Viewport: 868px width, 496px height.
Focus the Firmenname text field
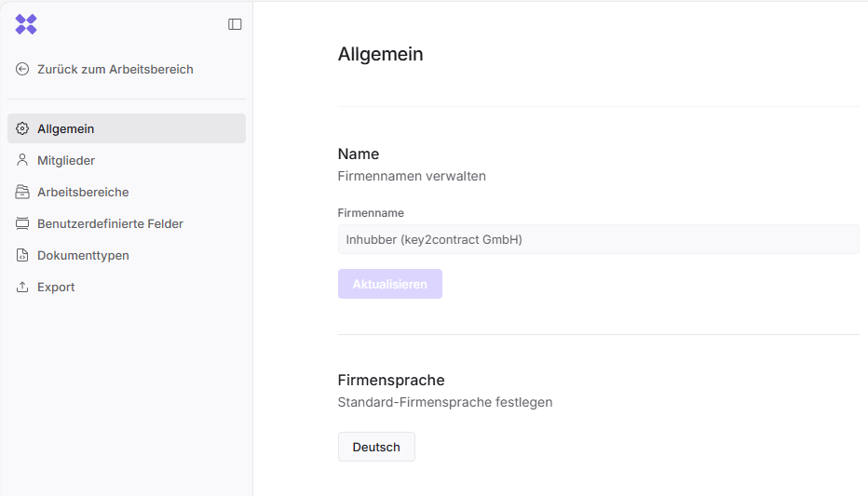598,239
